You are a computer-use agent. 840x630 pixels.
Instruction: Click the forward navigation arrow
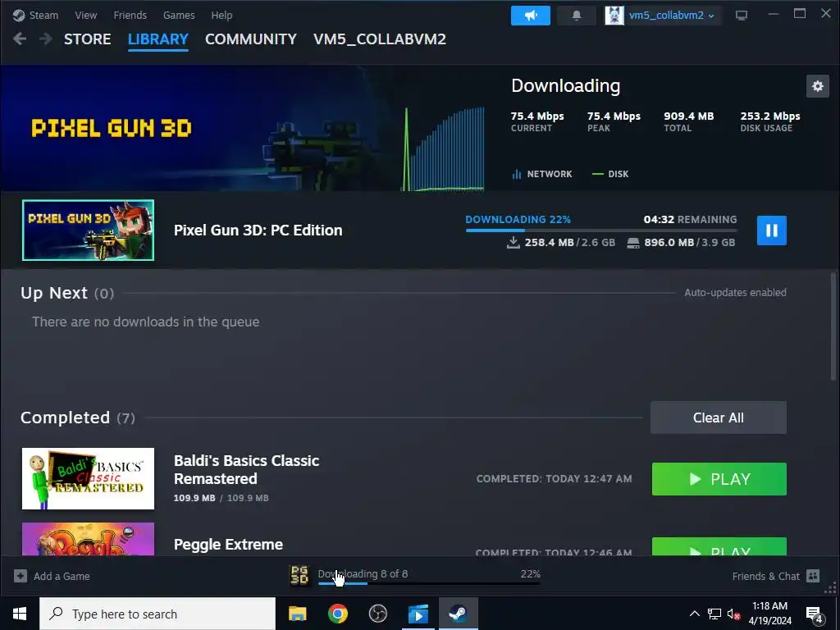coord(46,39)
